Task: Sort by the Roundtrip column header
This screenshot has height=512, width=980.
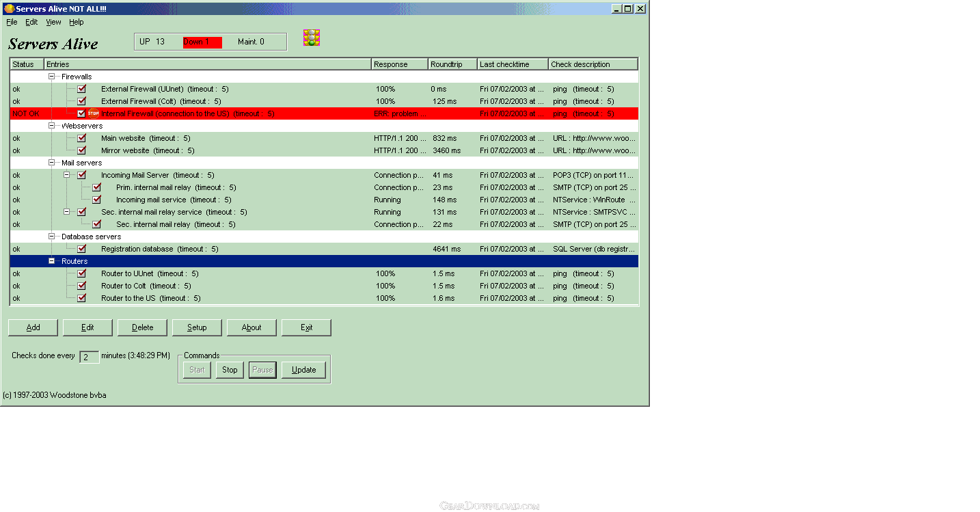Action: (452, 64)
